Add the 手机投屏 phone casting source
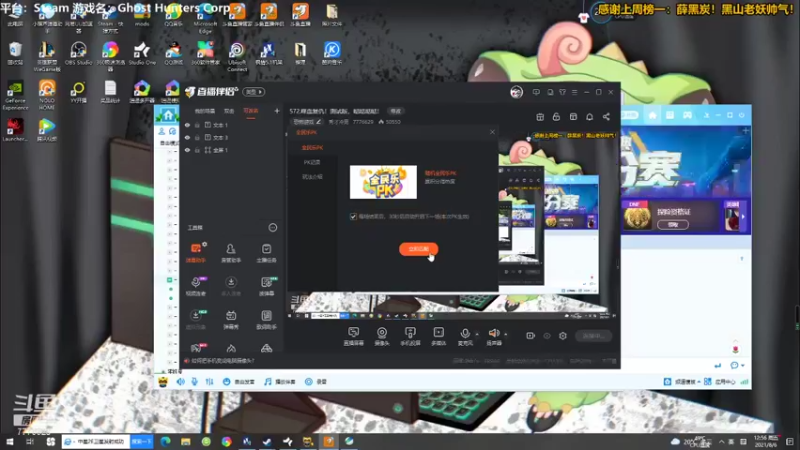Screen dimensions: 800x450 410,336
